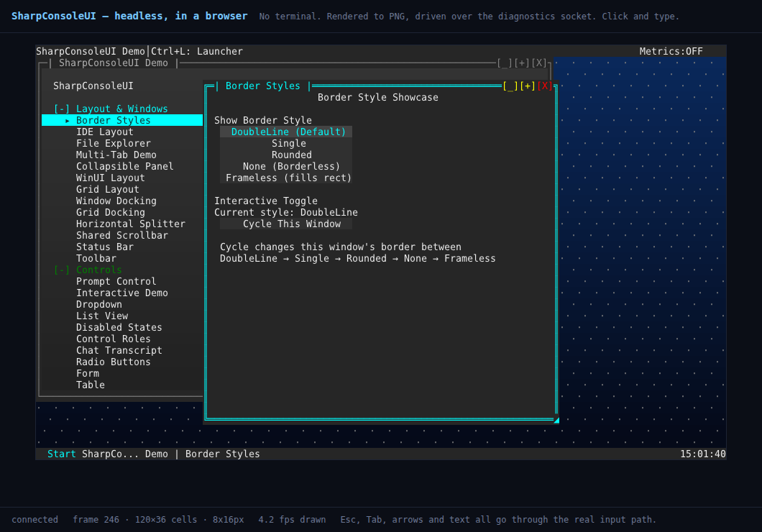The width and height of the screenshot is (762, 532).
Task: Open Grid Docking demo
Action: pyautogui.click(x=110, y=212)
